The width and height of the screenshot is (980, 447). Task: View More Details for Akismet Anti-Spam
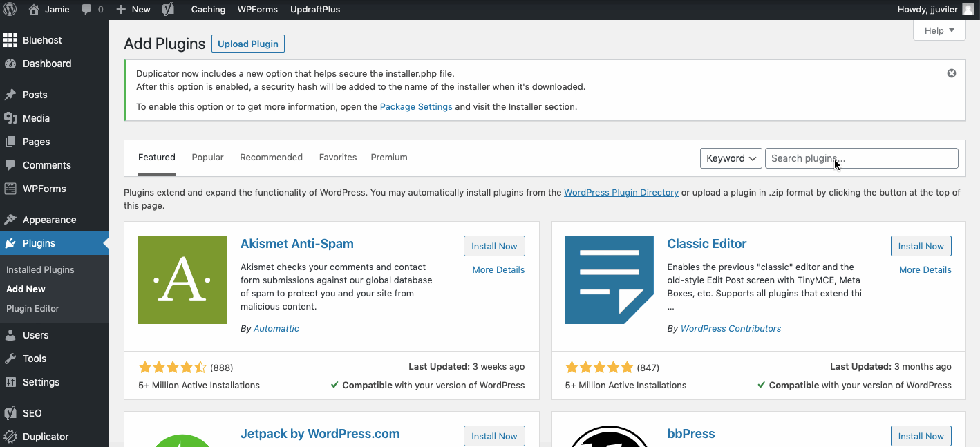tap(498, 269)
